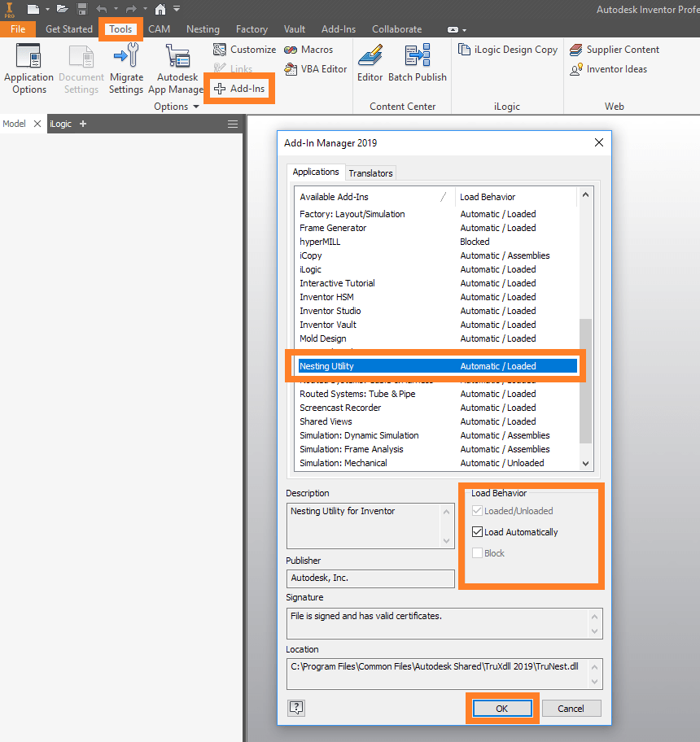Click Links command in Options panel
Screen dimensions: 700x742
click(x=233, y=68)
